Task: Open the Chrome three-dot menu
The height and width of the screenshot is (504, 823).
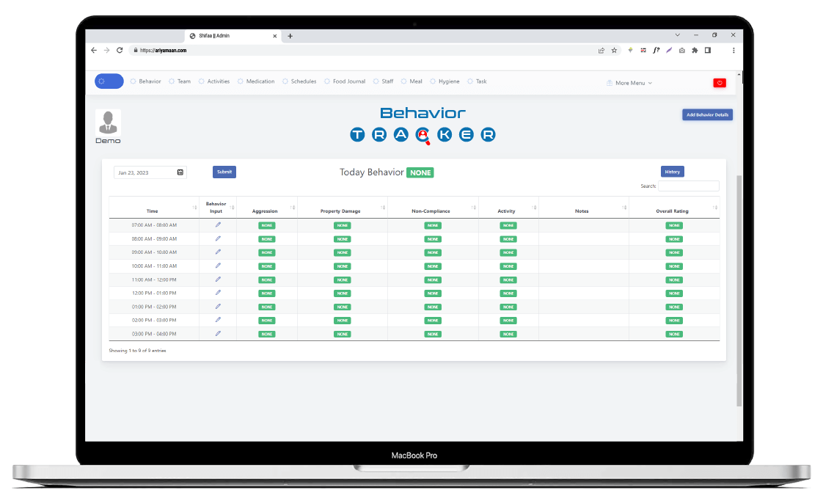Action: [734, 51]
